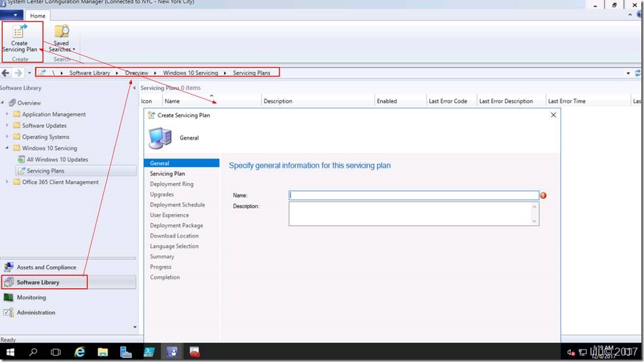Open the Saved Searches dropdown arrow

tap(74, 49)
